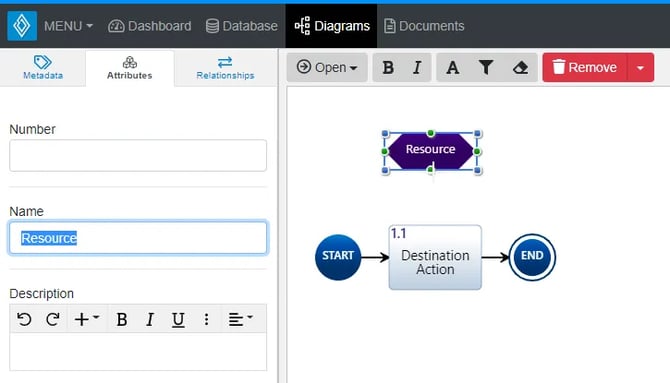Viewport: 670px width, 383px height.
Task: Click the right green connector on Resource
Action: [x=477, y=151]
